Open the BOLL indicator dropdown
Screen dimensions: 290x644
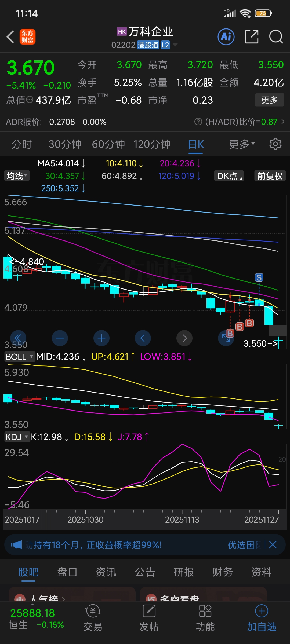19,357
